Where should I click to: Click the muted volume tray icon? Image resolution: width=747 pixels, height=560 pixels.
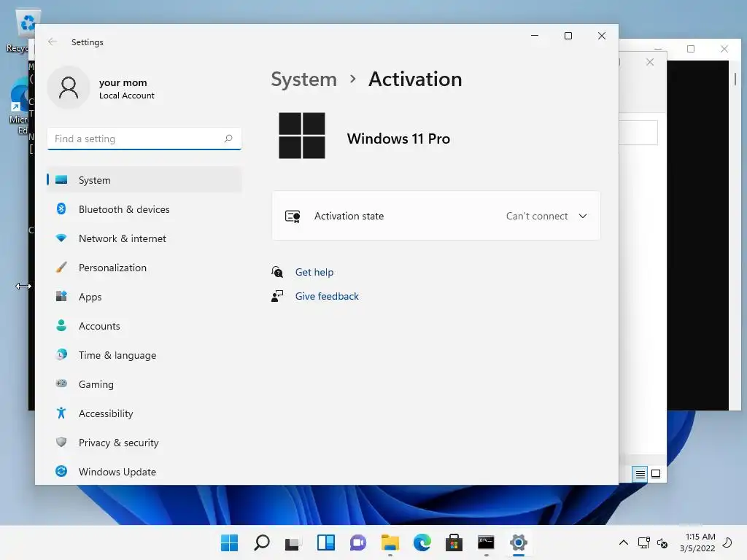pyautogui.click(x=662, y=542)
